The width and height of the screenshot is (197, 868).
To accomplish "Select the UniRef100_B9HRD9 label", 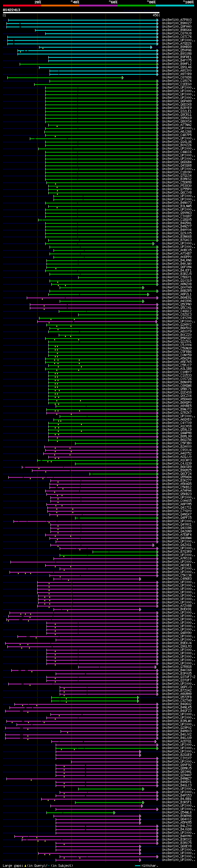I will click(x=177, y=47).
